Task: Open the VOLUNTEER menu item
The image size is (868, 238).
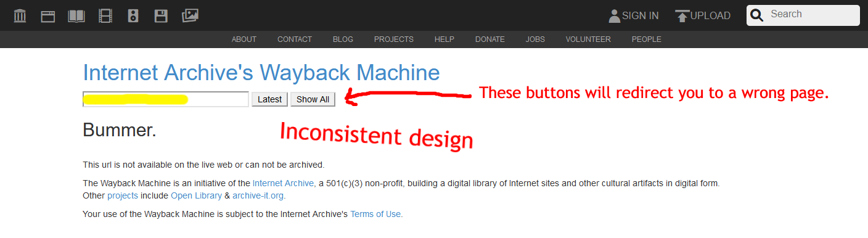Action: [x=588, y=39]
